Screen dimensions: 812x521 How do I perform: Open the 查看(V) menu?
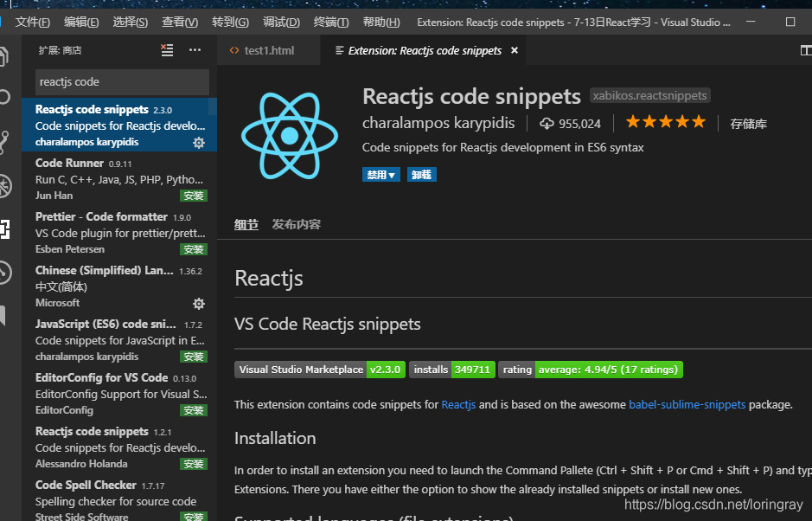coord(180,23)
